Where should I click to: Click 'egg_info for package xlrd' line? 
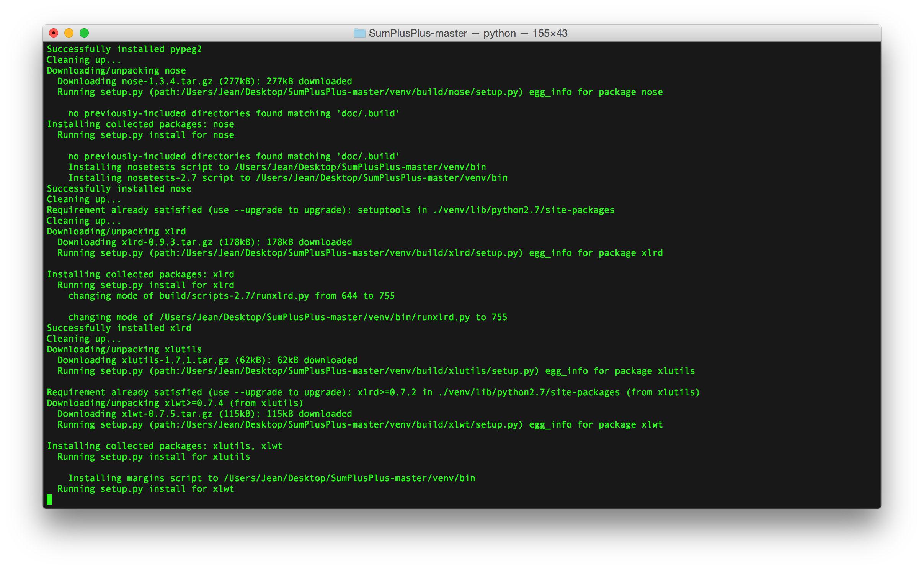click(x=360, y=253)
